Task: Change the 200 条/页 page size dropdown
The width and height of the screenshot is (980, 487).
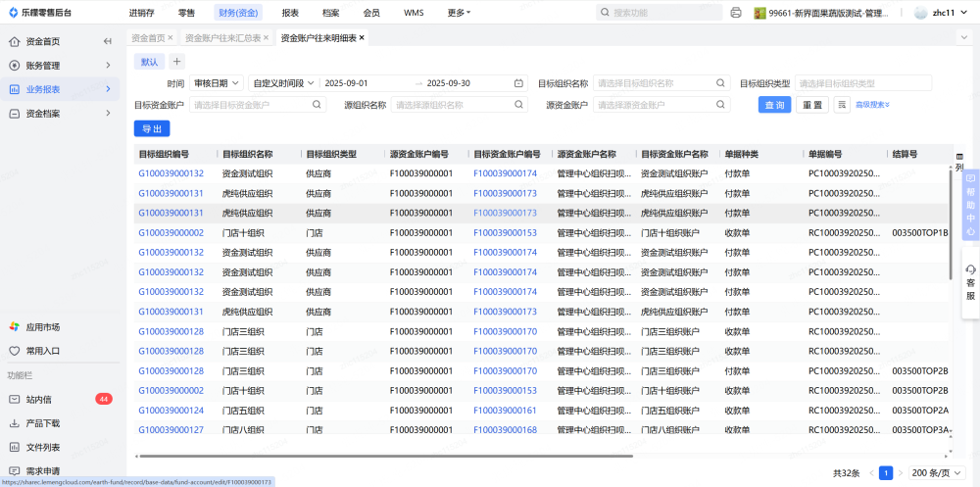Action: [x=935, y=472]
